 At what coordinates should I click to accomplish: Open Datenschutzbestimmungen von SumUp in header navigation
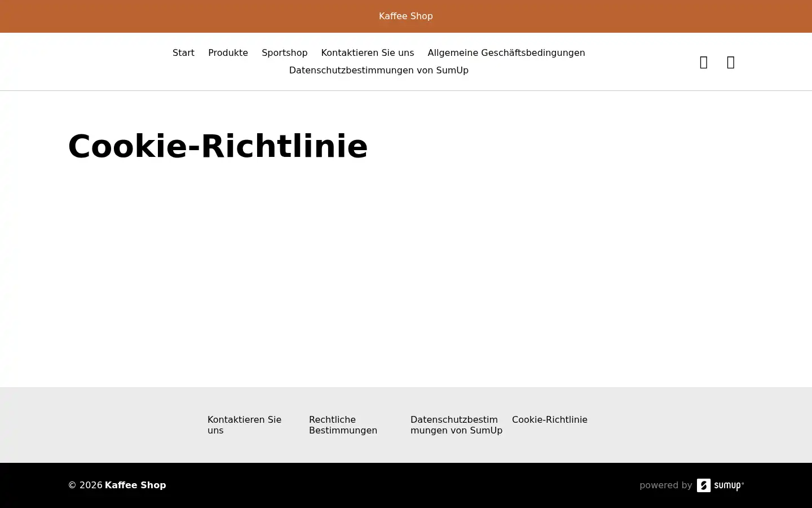378,70
